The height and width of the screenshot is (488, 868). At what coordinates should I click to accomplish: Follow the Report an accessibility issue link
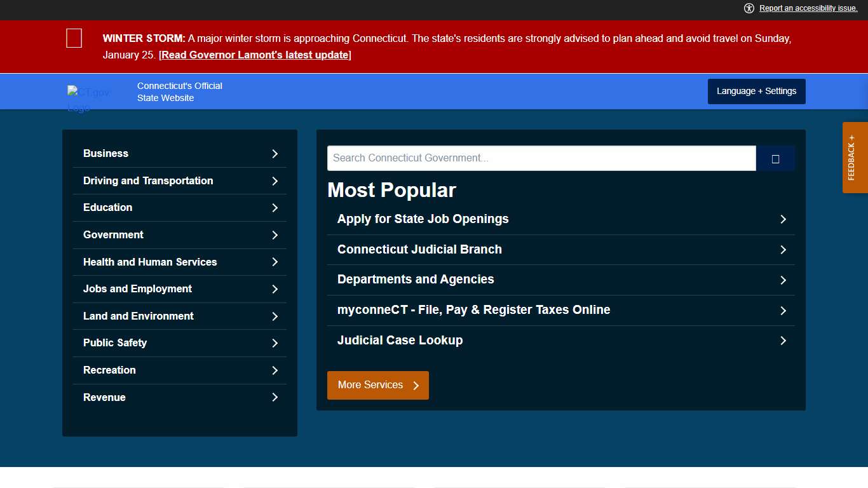point(808,8)
